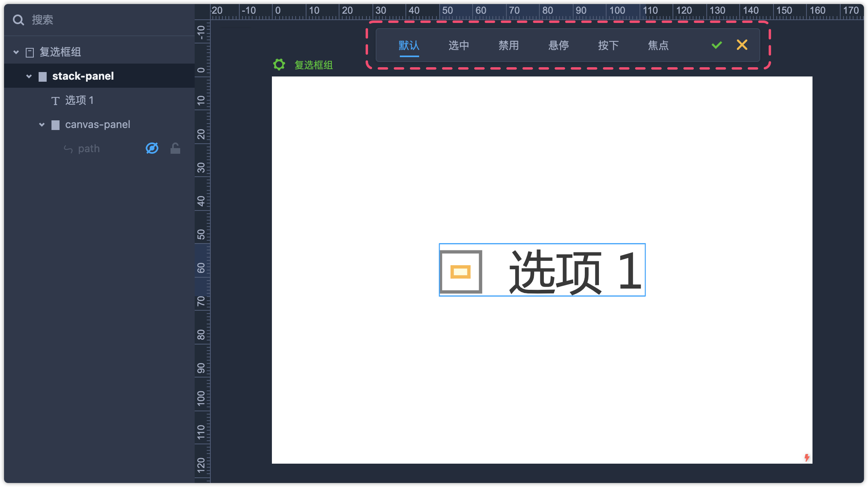Collapse the stack-panel tree node

29,76
